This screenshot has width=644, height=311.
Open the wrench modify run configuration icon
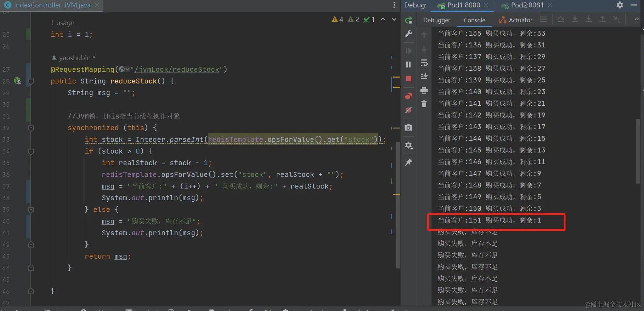point(408,34)
